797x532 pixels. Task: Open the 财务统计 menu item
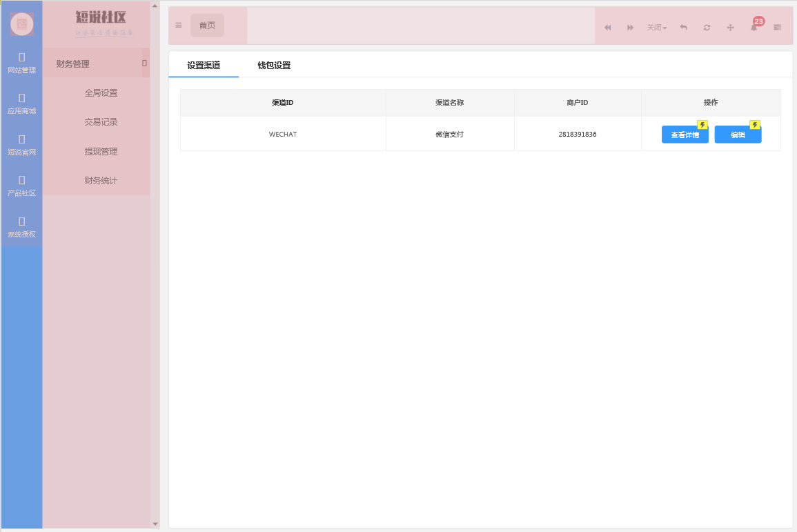pyautogui.click(x=101, y=180)
